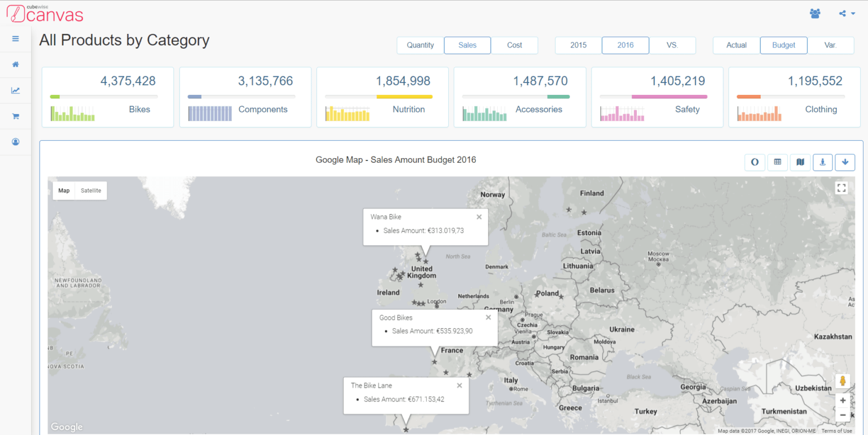This screenshot has height=435, width=868.
Task: Select the VS. comparison toggle
Action: 672,45
